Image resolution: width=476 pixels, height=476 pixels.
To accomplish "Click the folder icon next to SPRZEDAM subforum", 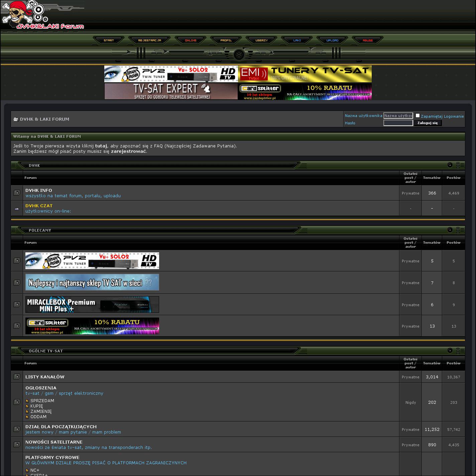I will (x=27, y=401).
